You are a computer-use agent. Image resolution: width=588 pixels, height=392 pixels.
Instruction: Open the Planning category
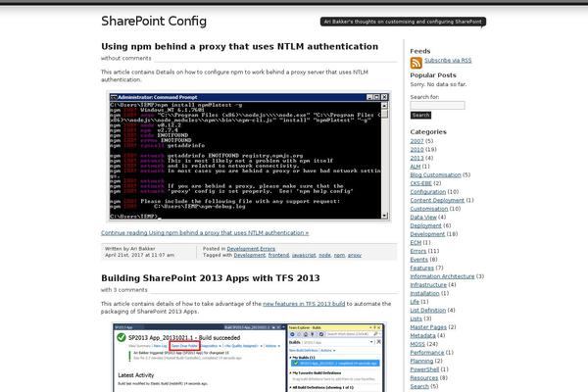pos(421,361)
